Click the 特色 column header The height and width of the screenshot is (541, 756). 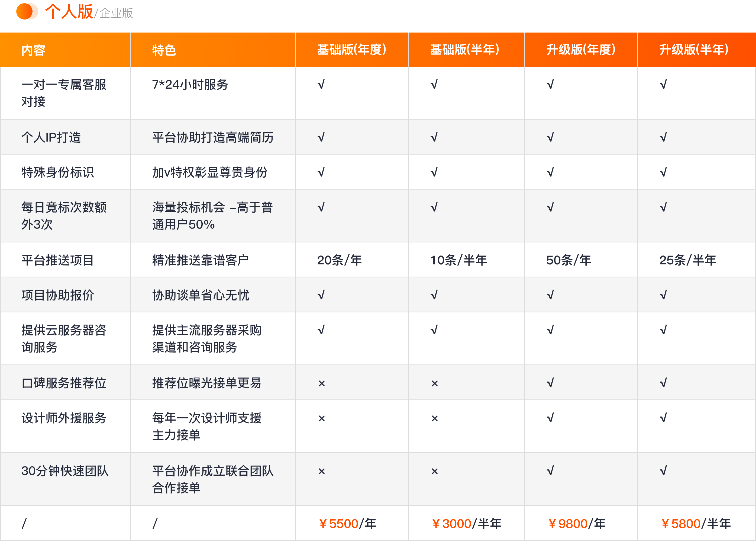[x=164, y=50]
